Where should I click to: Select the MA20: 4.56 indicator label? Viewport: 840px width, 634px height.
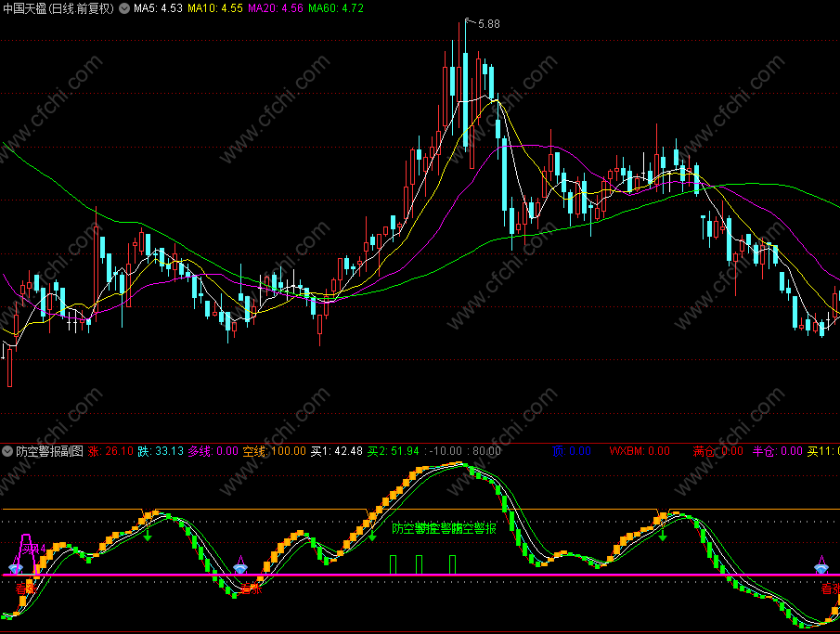click(x=276, y=8)
